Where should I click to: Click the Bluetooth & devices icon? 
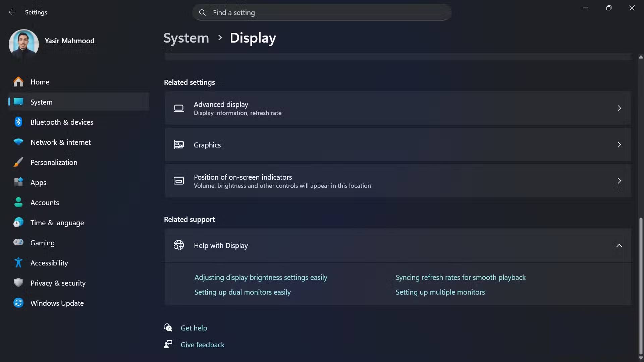(18, 122)
